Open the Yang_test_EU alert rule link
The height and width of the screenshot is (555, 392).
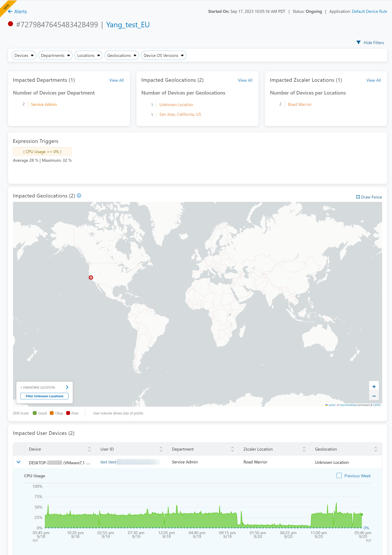click(128, 25)
